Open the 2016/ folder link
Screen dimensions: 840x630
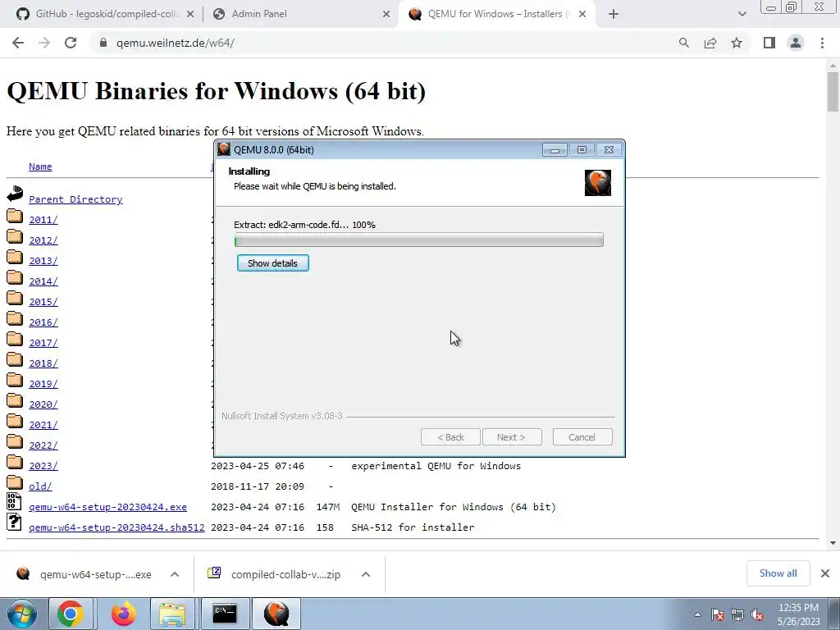(43, 322)
